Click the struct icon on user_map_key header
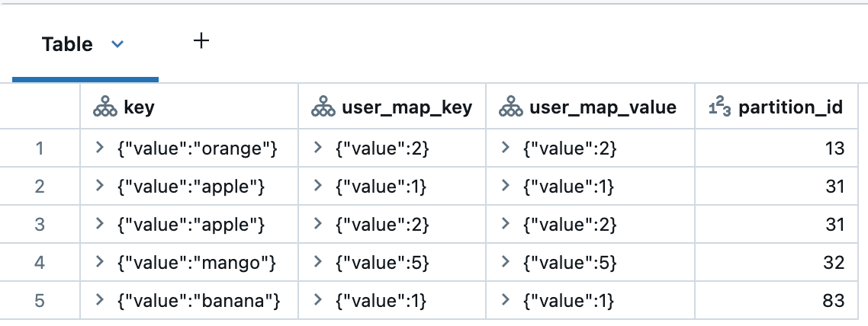The width and height of the screenshot is (868, 326). point(323,108)
